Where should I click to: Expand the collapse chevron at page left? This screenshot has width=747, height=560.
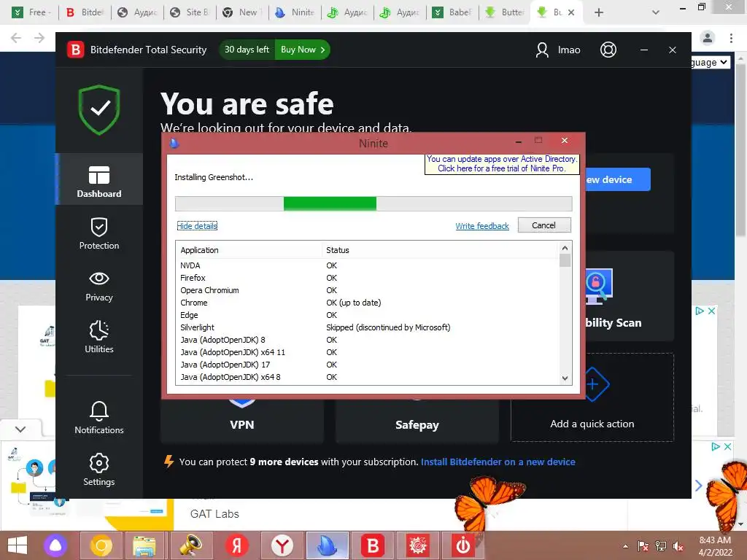pyautogui.click(x=20, y=429)
